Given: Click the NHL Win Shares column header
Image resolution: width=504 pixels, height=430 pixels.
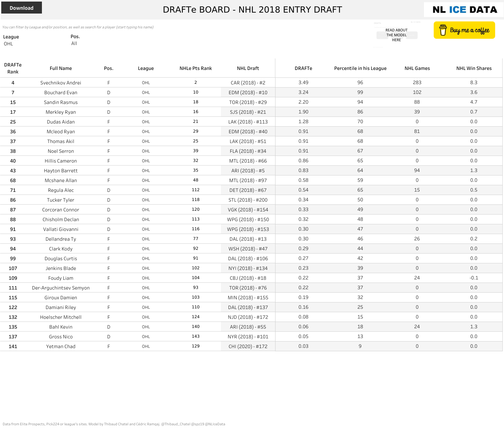Looking at the screenshot, I should point(474,68).
